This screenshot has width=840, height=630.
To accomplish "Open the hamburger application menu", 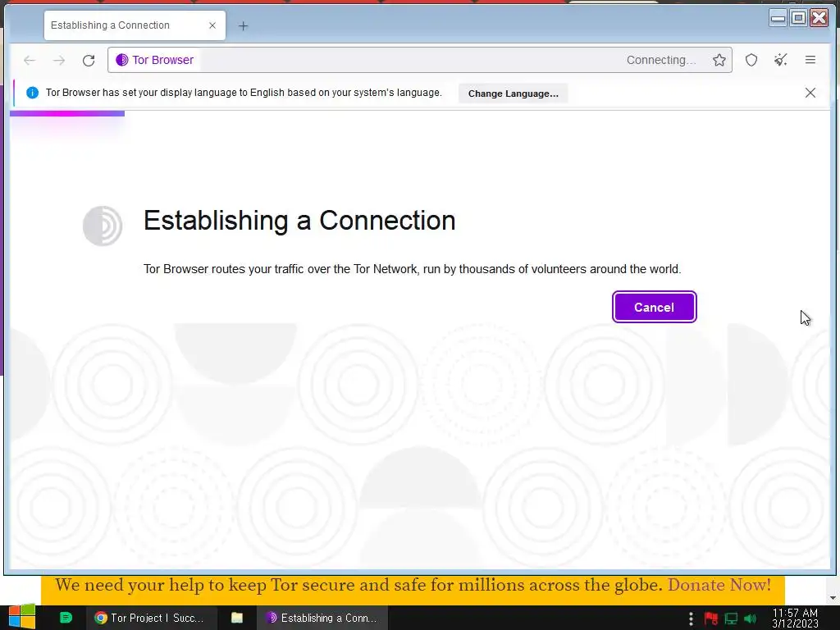I will point(810,60).
